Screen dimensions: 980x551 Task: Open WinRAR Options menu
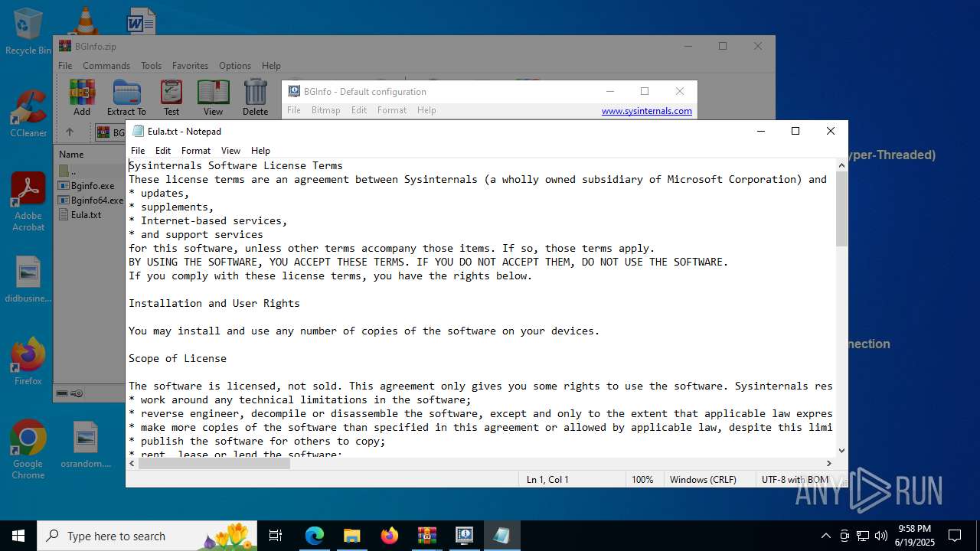click(x=235, y=66)
